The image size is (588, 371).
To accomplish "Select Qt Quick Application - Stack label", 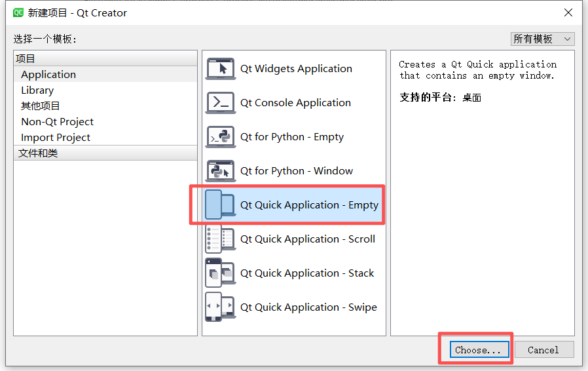I will pos(307,273).
